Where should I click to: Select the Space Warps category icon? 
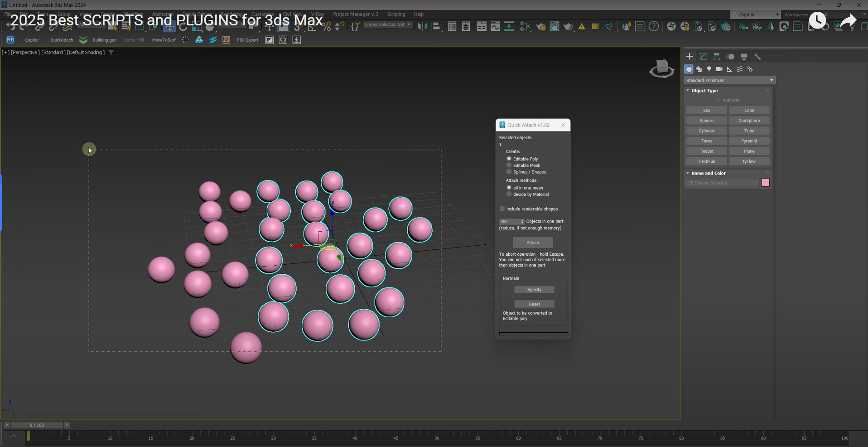[x=740, y=69]
